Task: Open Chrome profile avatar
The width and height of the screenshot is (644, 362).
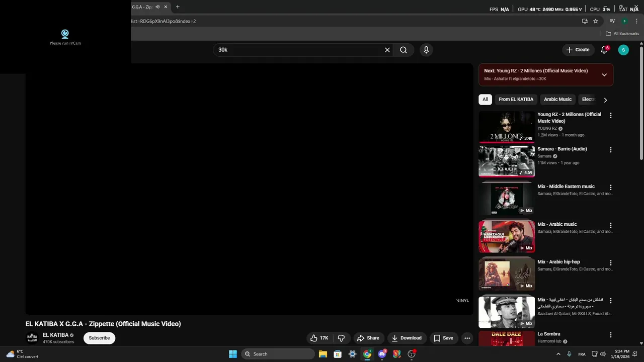Action: point(624,21)
